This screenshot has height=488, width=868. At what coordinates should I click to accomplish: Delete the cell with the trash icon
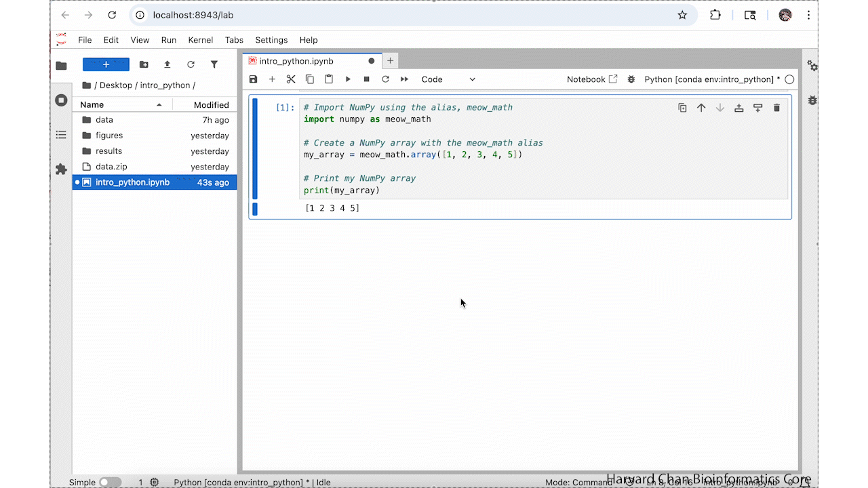777,108
